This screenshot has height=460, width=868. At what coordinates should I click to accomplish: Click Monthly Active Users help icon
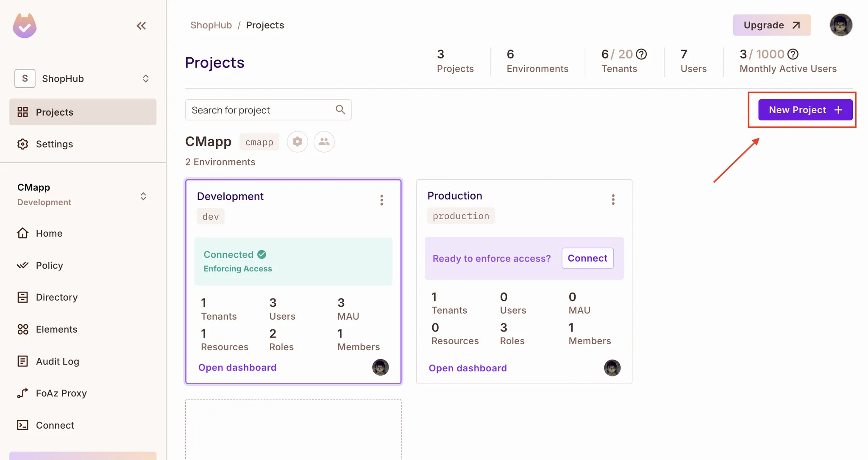click(793, 54)
